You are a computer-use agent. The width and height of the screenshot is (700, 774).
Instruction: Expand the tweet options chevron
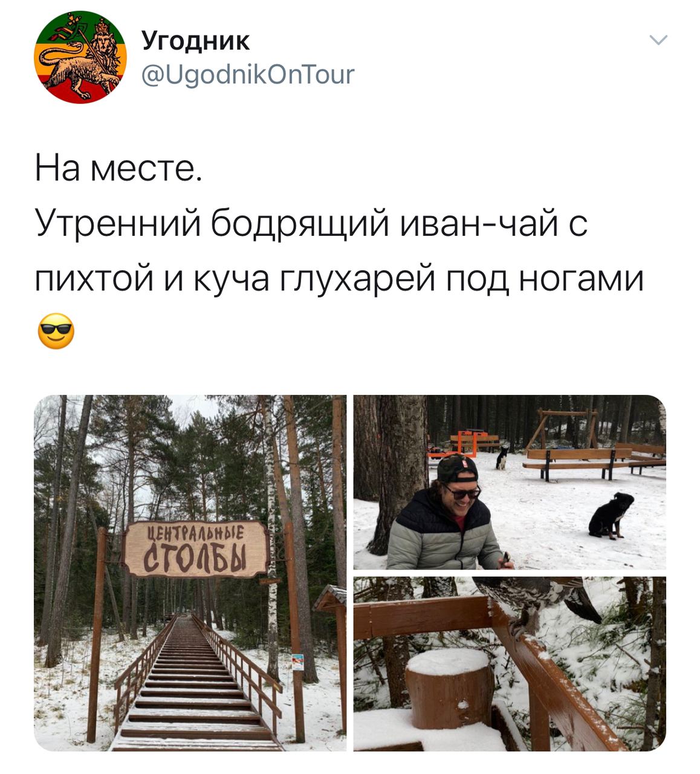tap(658, 41)
